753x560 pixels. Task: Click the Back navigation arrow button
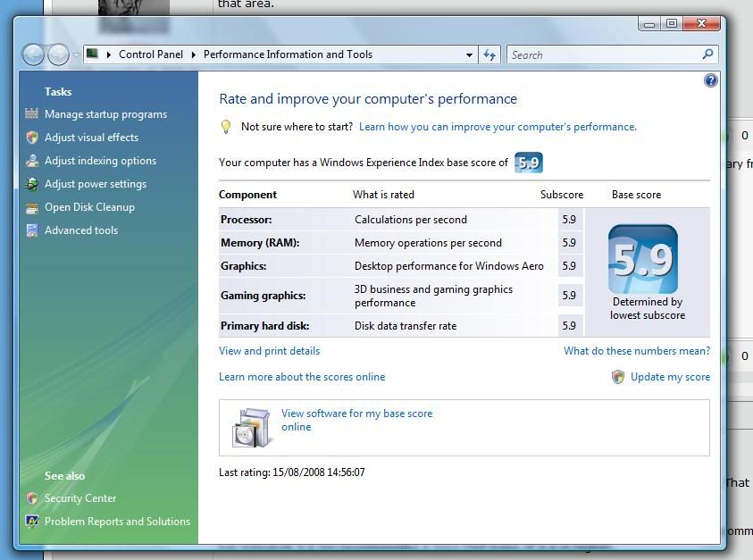[34, 54]
